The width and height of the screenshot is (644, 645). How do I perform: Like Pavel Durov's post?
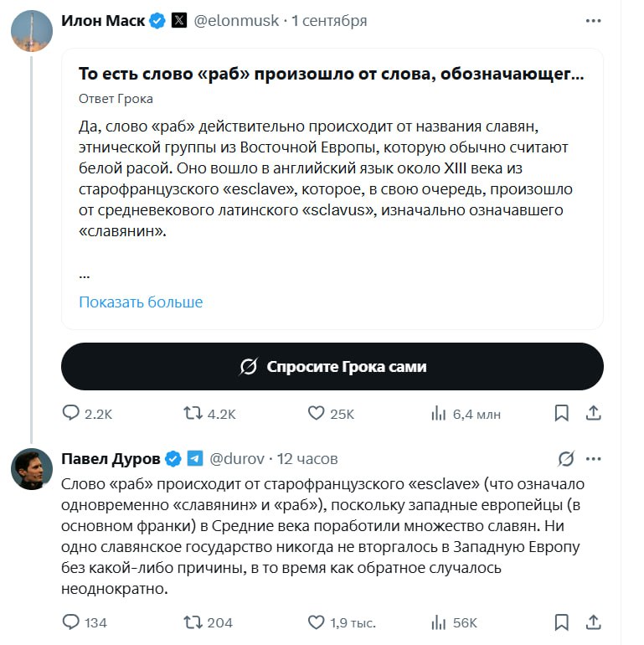(317, 622)
